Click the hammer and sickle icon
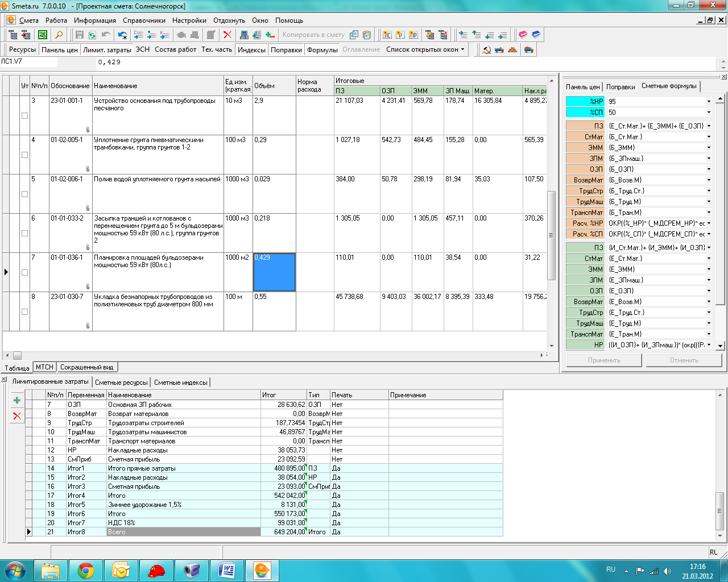 click(487, 50)
